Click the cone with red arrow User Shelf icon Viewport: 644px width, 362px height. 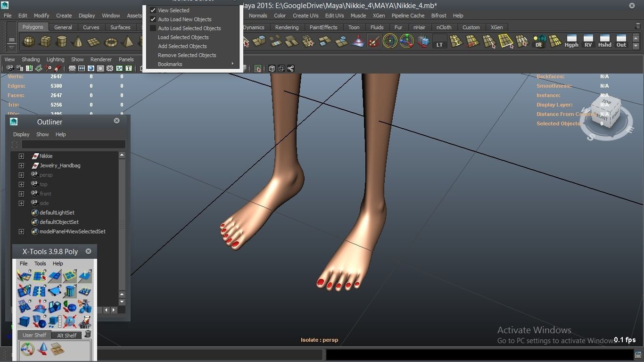(42, 349)
